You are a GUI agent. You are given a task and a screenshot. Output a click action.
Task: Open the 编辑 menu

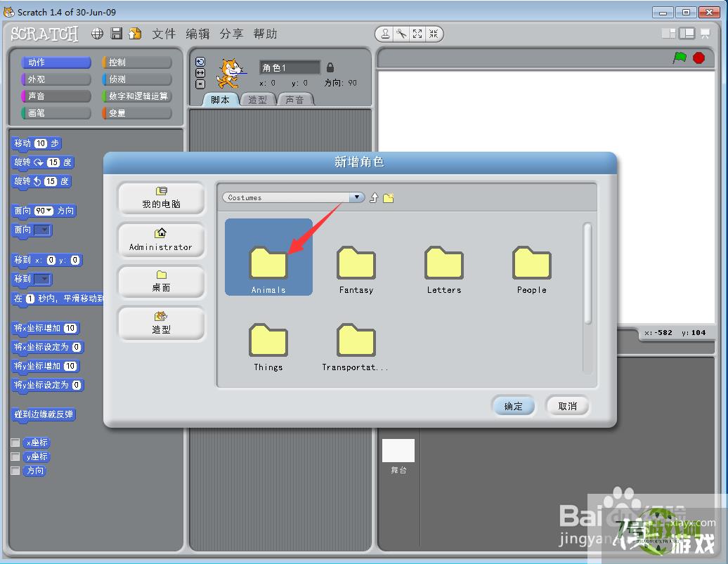coord(197,34)
